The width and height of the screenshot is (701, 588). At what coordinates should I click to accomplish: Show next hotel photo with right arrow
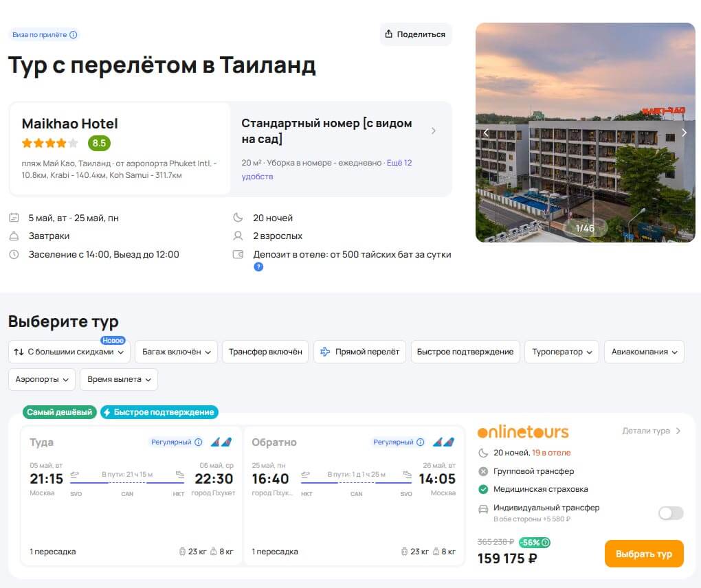[684, 133]
